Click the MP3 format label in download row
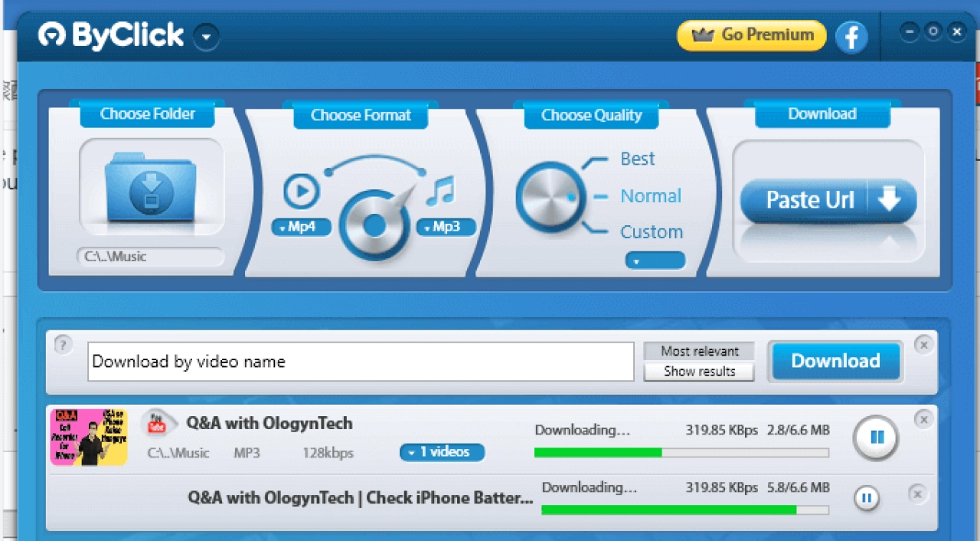This screenshot has height=541, width=980. click(247, 453)
